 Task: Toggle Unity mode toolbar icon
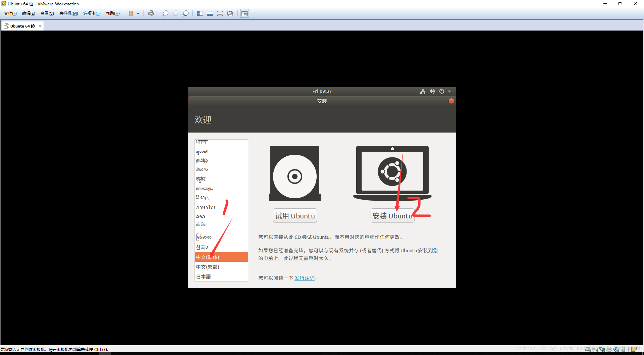point(230,13)
